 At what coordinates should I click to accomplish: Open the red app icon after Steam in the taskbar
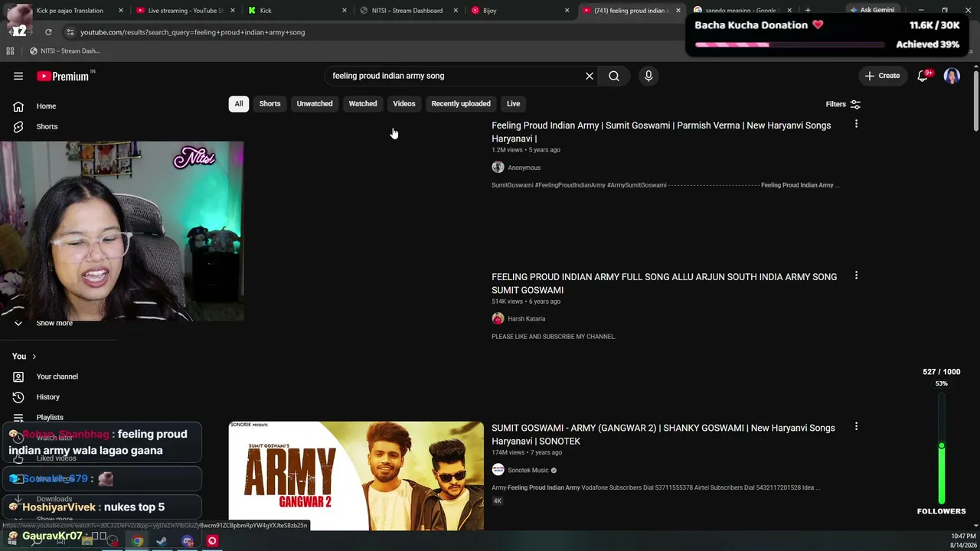tap(212, 541)
